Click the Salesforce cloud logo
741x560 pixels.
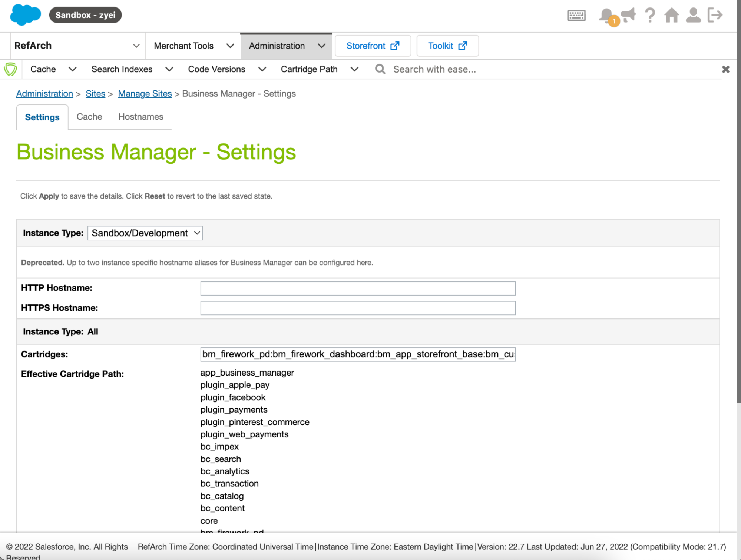tap(25, 15)
